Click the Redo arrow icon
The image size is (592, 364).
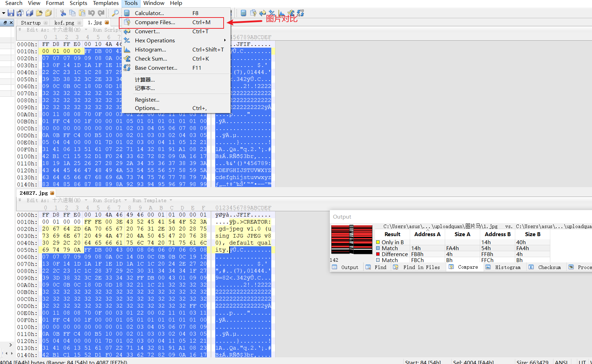pos(101,13)
